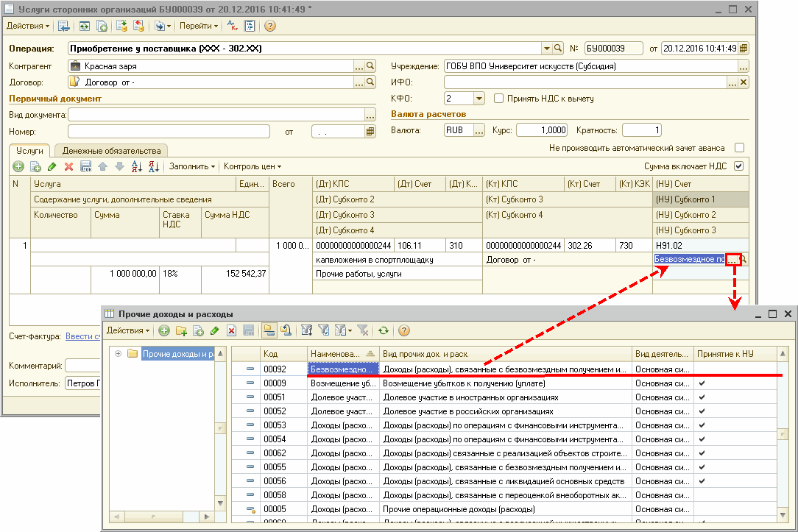
Task: Expand the Операция dropdown arrow
Action: click(547, 49)
